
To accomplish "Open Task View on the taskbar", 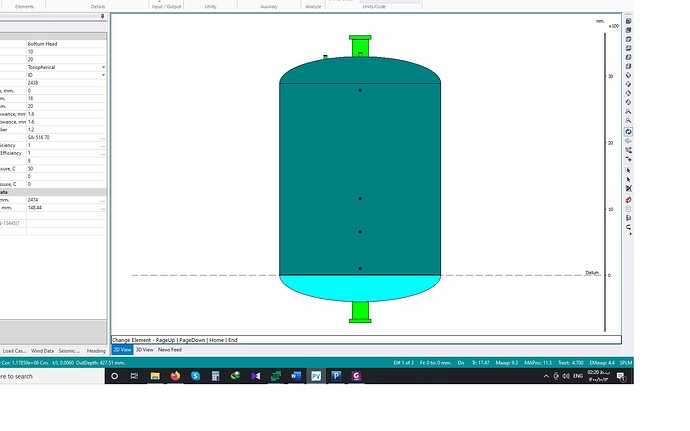I will (135, 376).
